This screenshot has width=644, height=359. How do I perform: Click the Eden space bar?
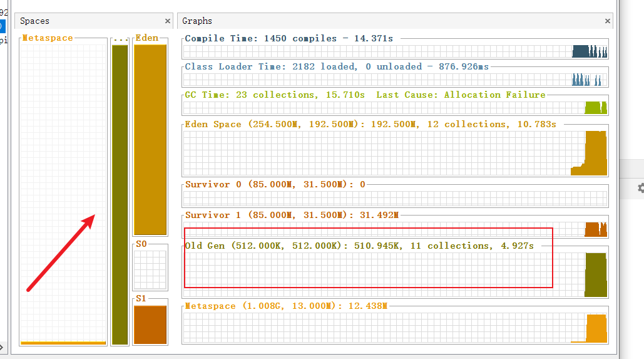coord(150,138)
